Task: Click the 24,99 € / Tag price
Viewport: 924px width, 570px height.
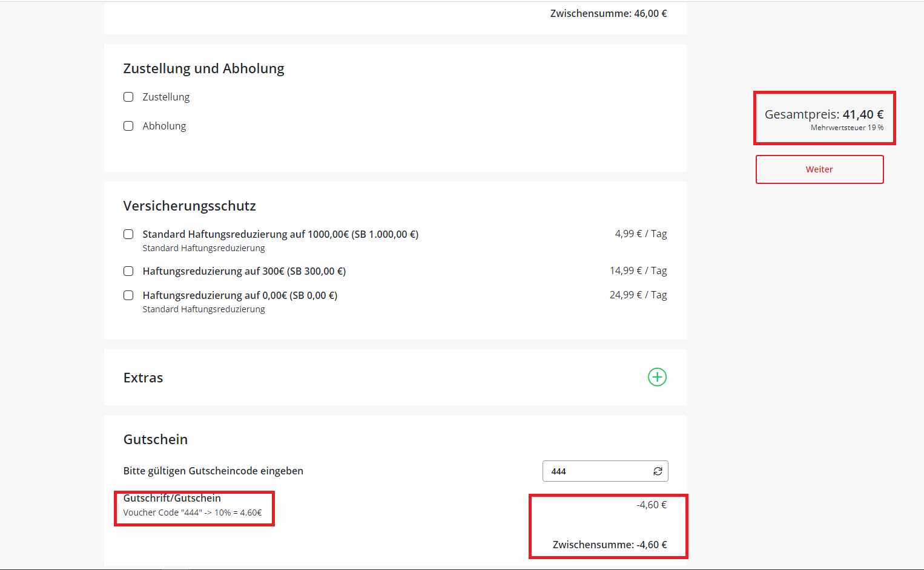Action: point(638,295)
